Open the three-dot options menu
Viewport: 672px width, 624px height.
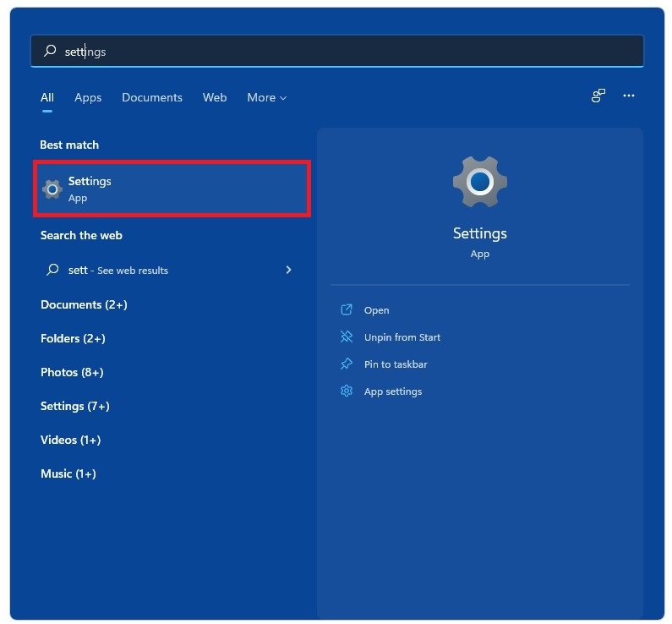click(628, 96)
